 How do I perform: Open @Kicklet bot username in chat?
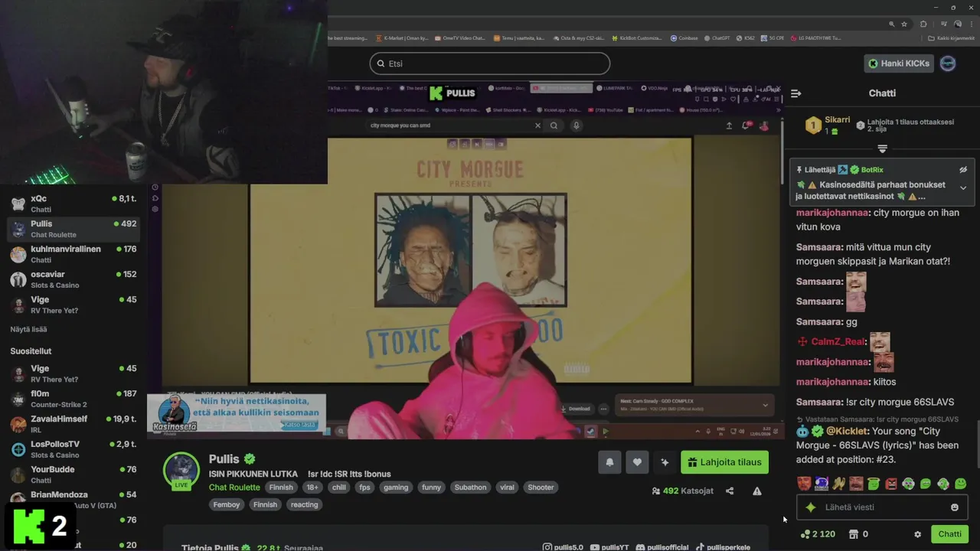click(847, 432)
